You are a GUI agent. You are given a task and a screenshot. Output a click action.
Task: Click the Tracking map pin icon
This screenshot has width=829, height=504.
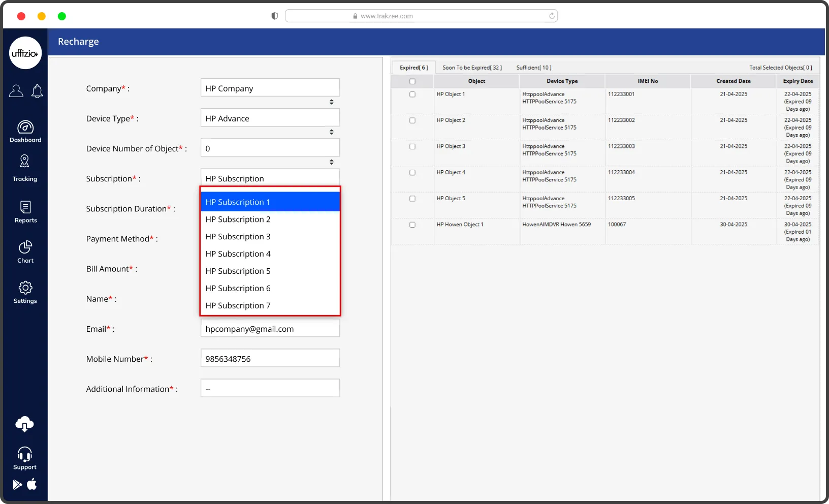(24, 162)
